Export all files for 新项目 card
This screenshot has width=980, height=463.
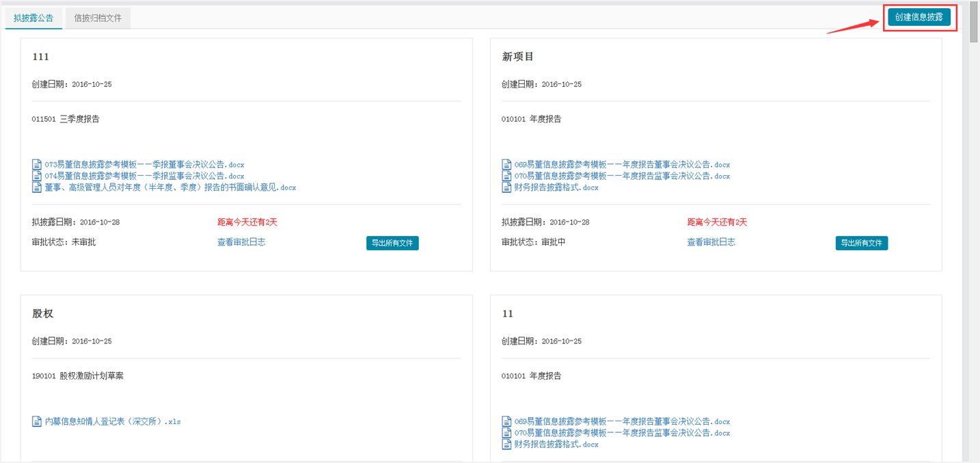click(862, 243)
